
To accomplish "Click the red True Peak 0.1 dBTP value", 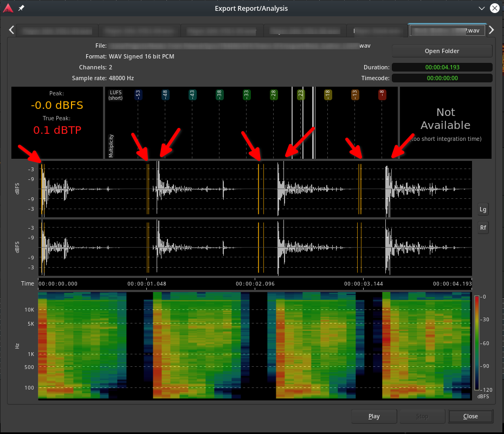I will [x=56, y=130].
